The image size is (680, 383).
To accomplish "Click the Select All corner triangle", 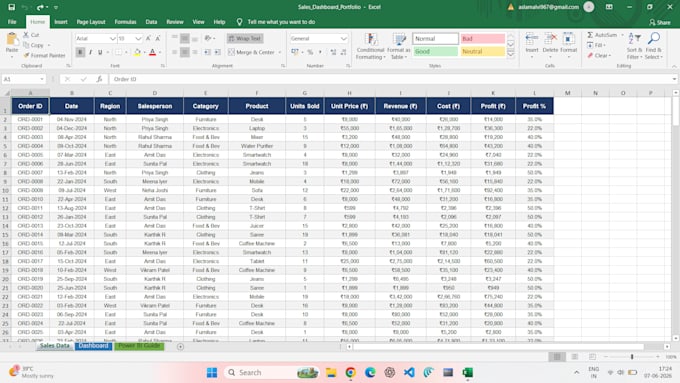I will click(x=6, y=93).
